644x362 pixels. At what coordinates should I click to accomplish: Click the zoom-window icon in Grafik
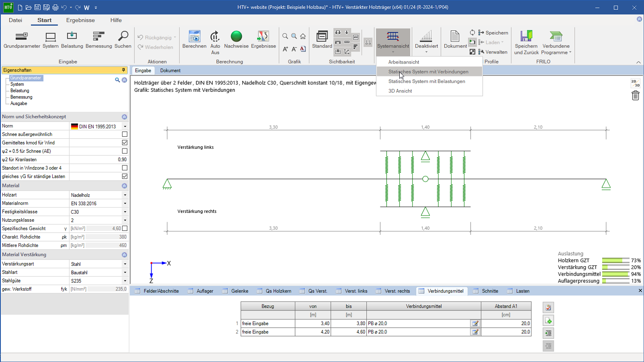pos(294,36)
